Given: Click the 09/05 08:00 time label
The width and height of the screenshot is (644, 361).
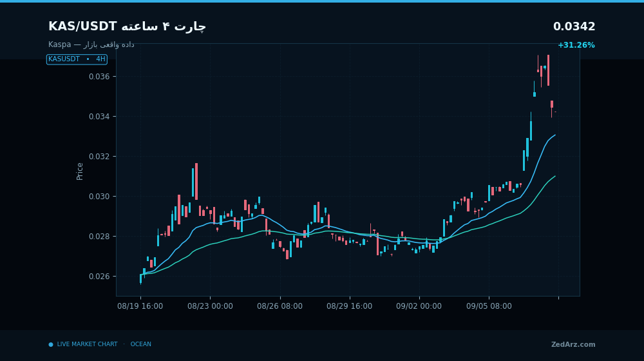Looking at the screenshot, I should pyautogui.click(x=489, y=306).
